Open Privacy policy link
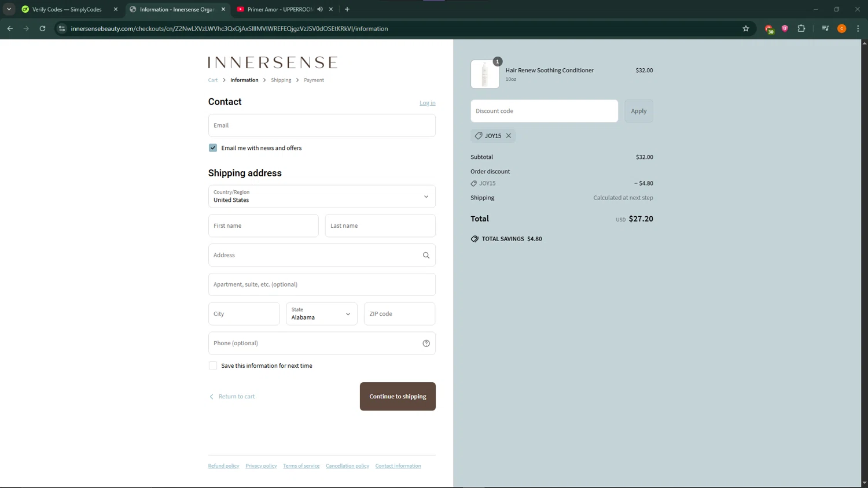The height and width of the screenshot is (488, 868). [x=261, y=466]
